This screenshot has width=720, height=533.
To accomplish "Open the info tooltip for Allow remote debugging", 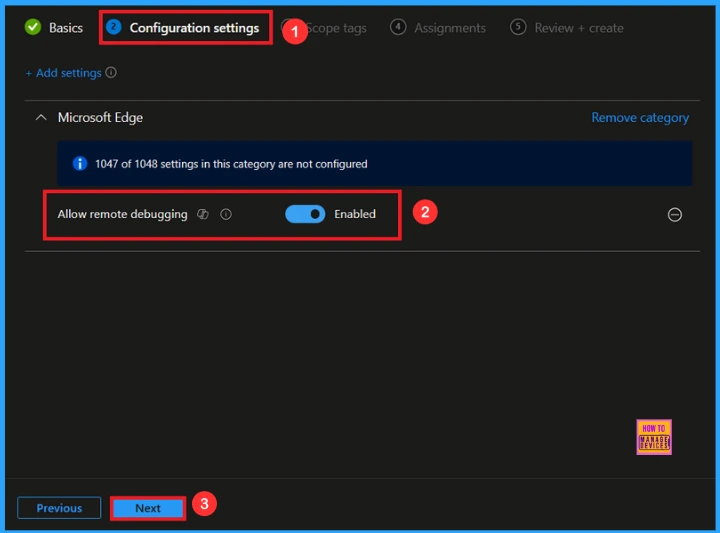I will click(x=226, y=214).
